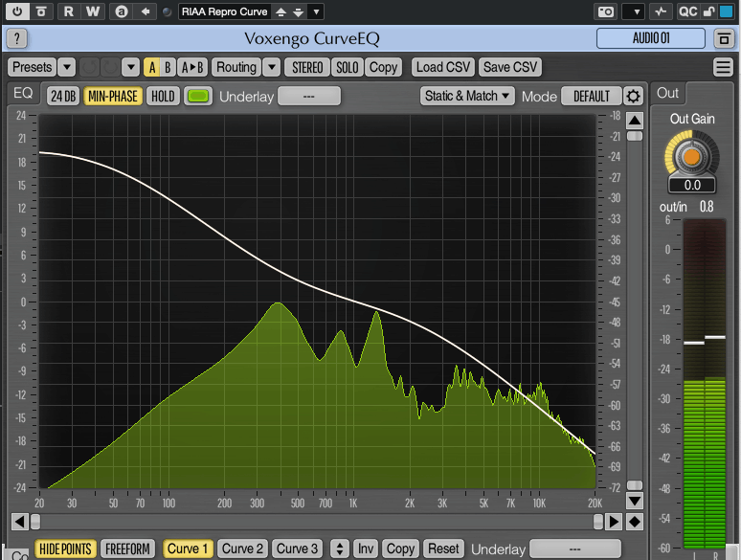
Task: Click the Out Gain knob
Action: point(691,156)
